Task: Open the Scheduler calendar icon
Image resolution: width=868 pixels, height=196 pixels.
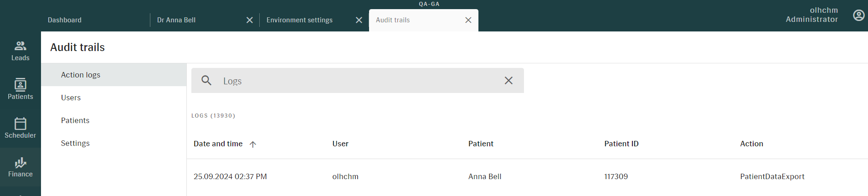Action: 21,124
